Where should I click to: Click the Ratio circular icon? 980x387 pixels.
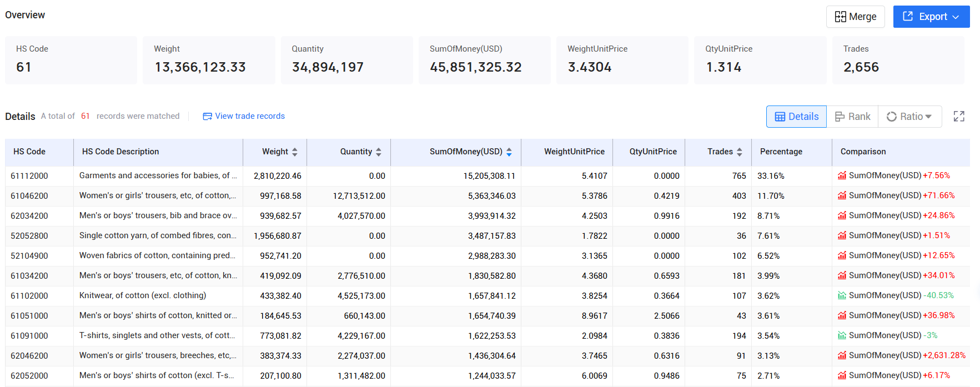point(892,117)
